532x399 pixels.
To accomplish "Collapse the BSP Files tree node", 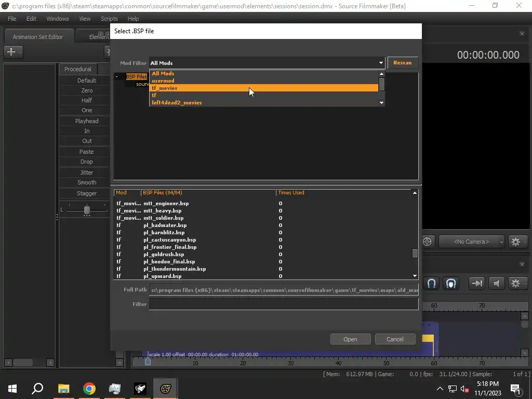I will coord(116,76).
